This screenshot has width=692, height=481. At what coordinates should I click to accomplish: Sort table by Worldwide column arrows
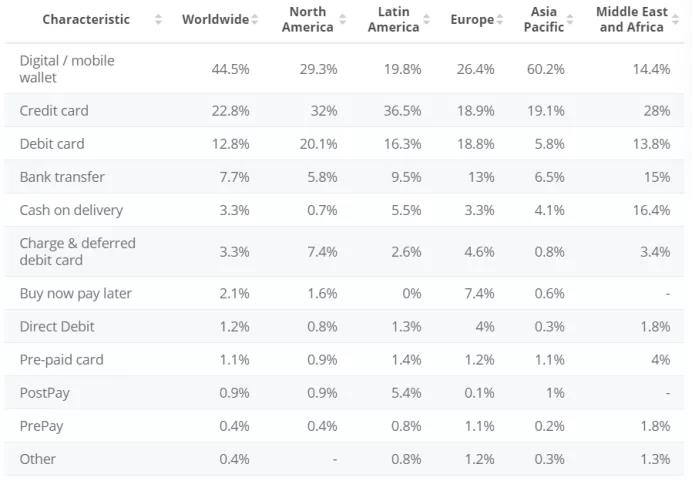pos(255,20)
